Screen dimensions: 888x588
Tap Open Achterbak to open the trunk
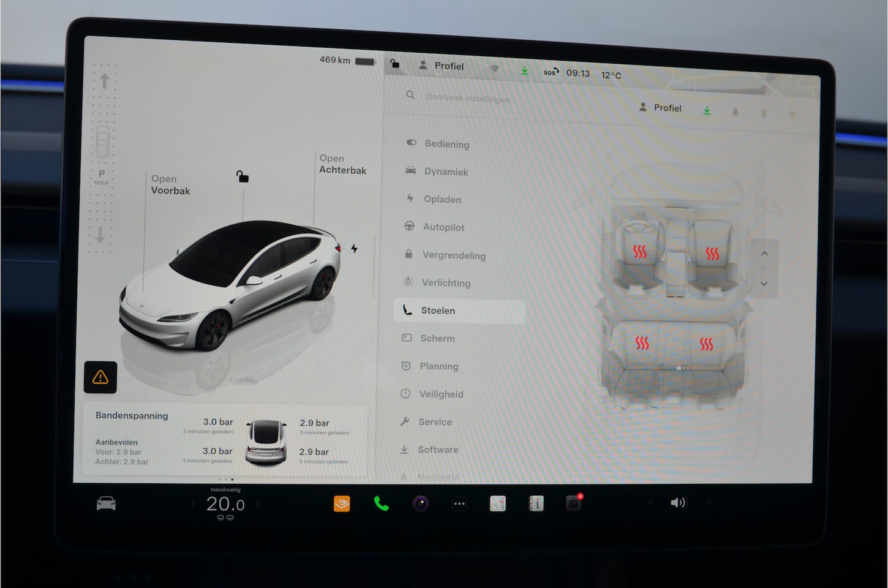point(342,164)
